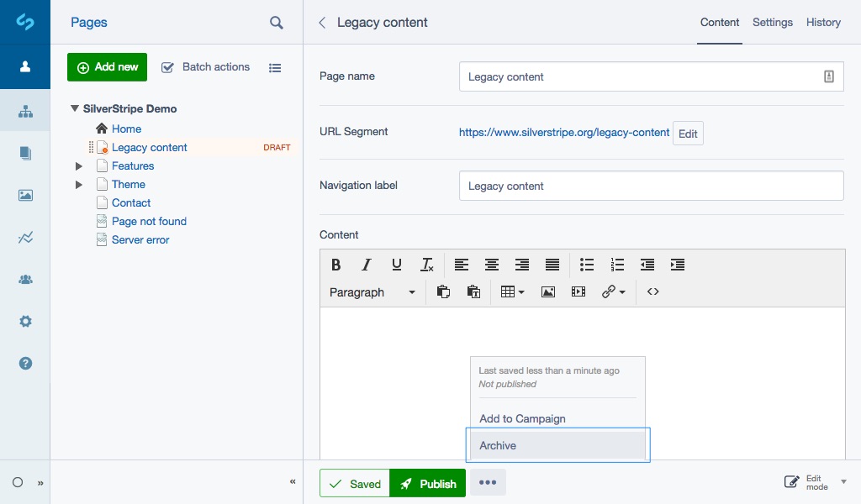This screenshot has height=504, width=861.
Task: Embed a media file in the content
Action: click(x=578, y=291)
